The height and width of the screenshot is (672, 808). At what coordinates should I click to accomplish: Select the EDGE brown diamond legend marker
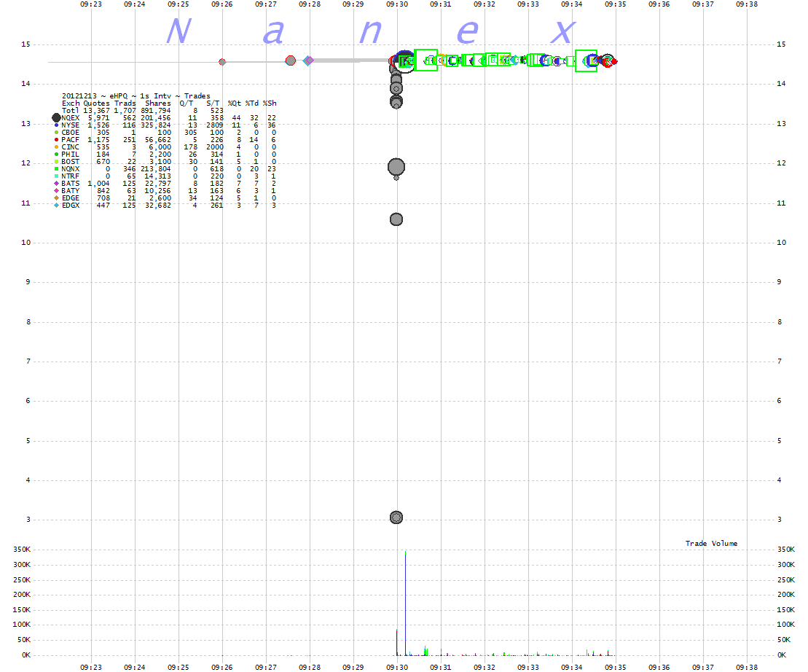[x=57, y=198]
